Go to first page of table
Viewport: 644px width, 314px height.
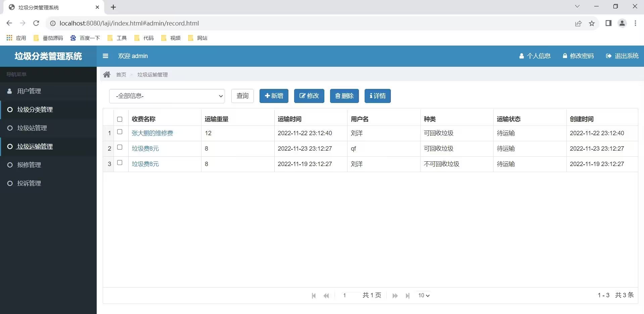pyautogui.click(x=314, y=296)
